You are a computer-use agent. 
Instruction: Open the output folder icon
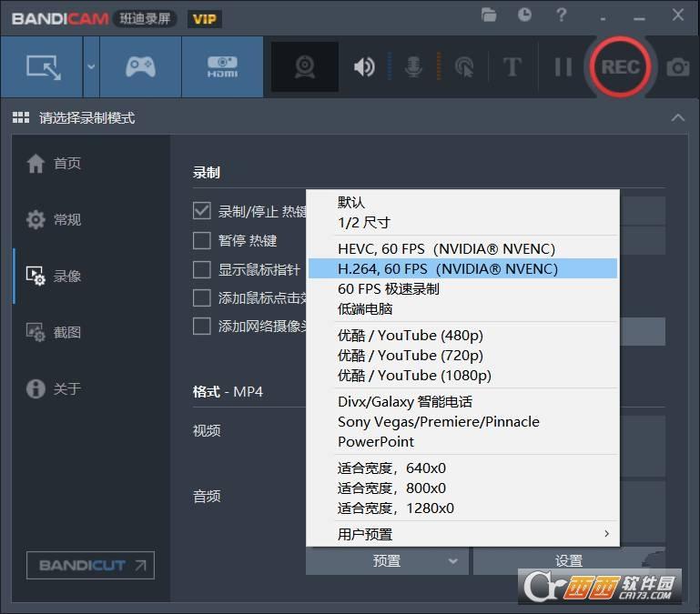[489, 15]
